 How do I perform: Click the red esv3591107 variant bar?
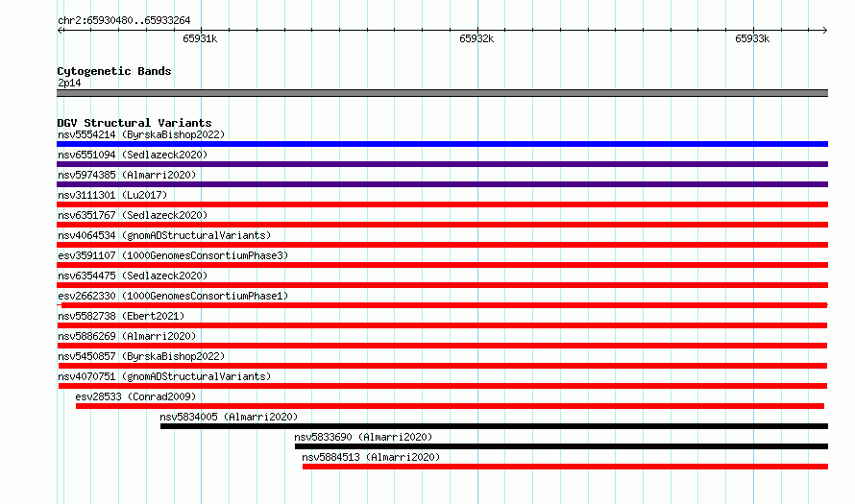pos(442,265)
